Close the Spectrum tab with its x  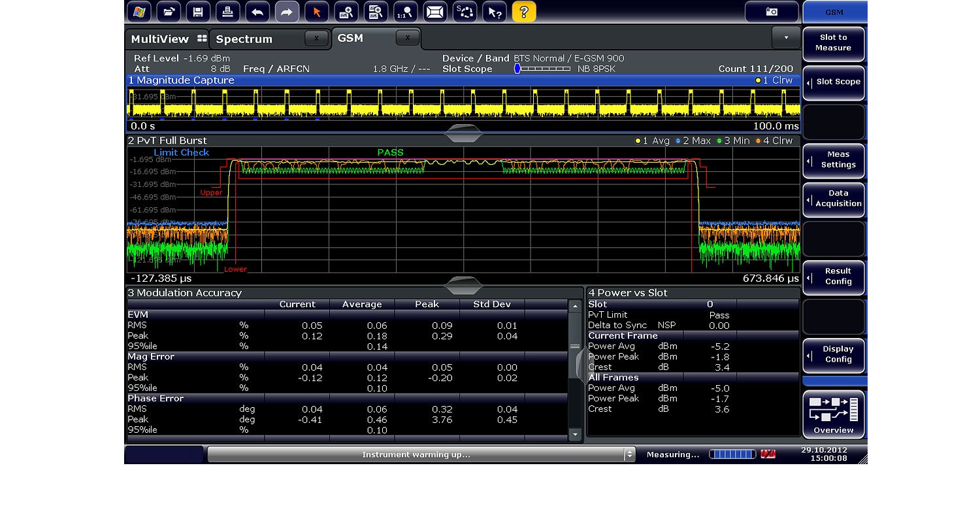(x=318, y=38)
